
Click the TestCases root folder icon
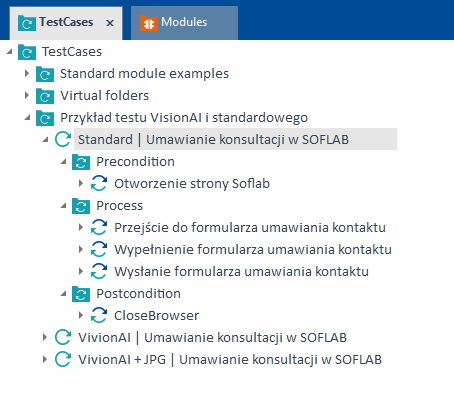point(27,52)
